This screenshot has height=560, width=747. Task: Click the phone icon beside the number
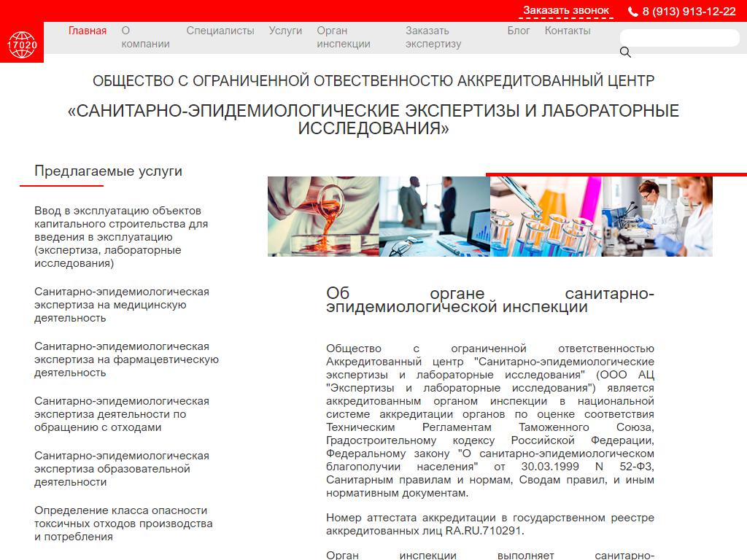coord(632,11)
